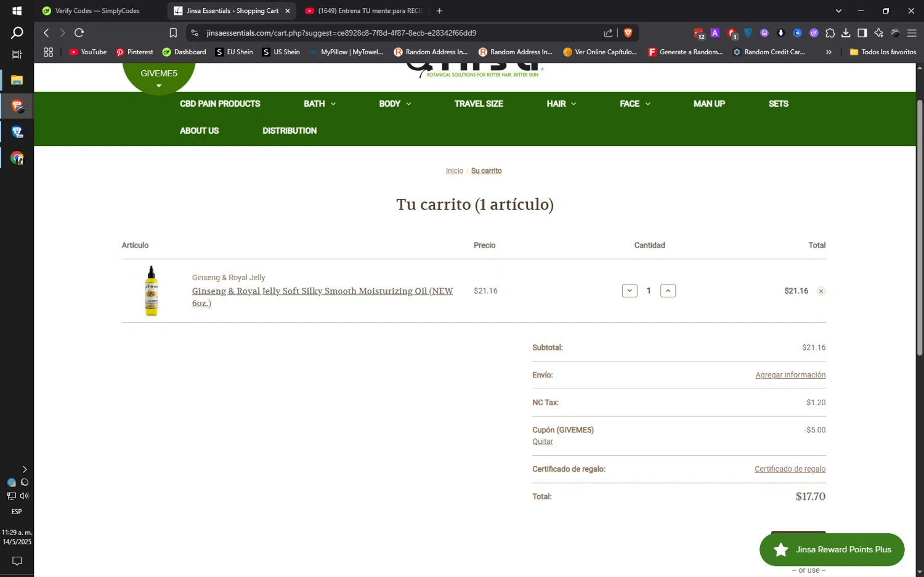Reload the current page
Image resolution: width=924 pixels, height=577 pixels.
[79, 33]
